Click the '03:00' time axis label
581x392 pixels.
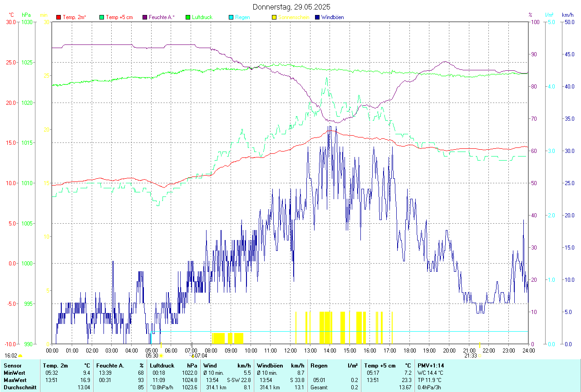coord(112,350)
